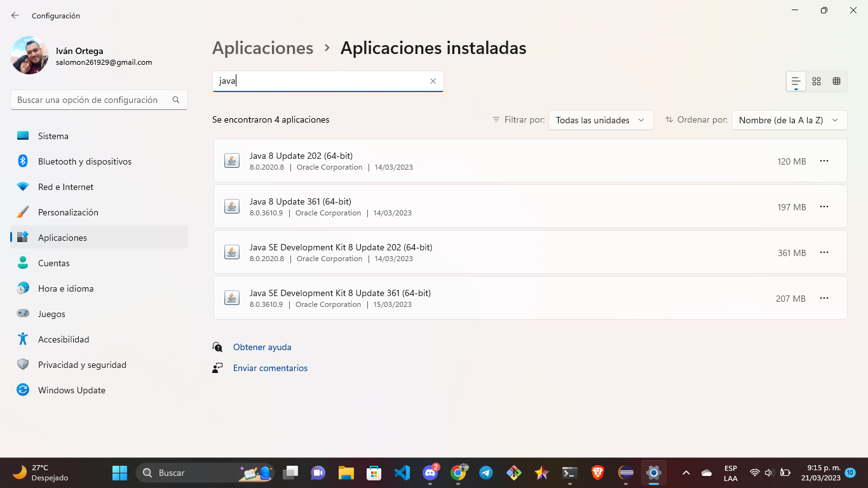Go back with the arrow next to Configuración
This screenshot has width=868, height=488.
[15, 15]
